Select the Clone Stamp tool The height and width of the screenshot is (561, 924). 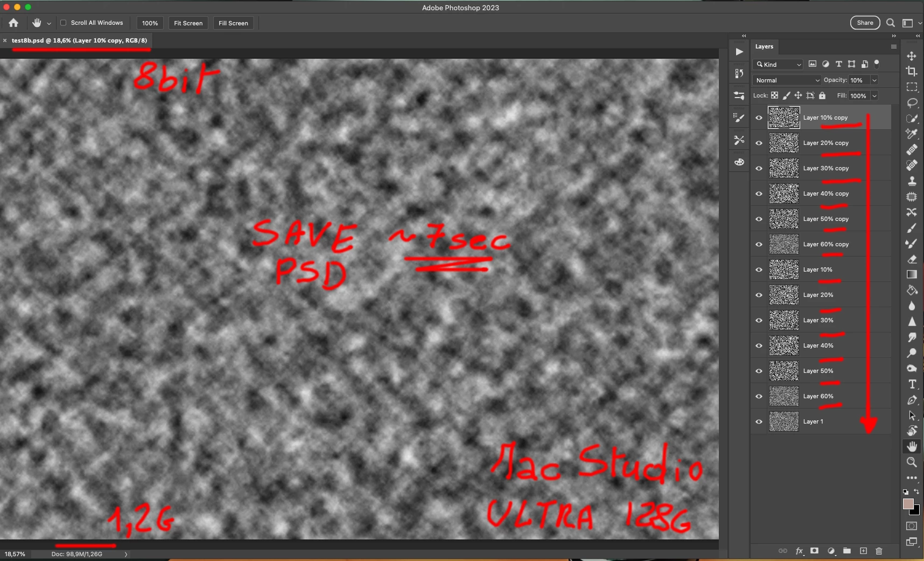pyautogui.click(x=912, y=181)
